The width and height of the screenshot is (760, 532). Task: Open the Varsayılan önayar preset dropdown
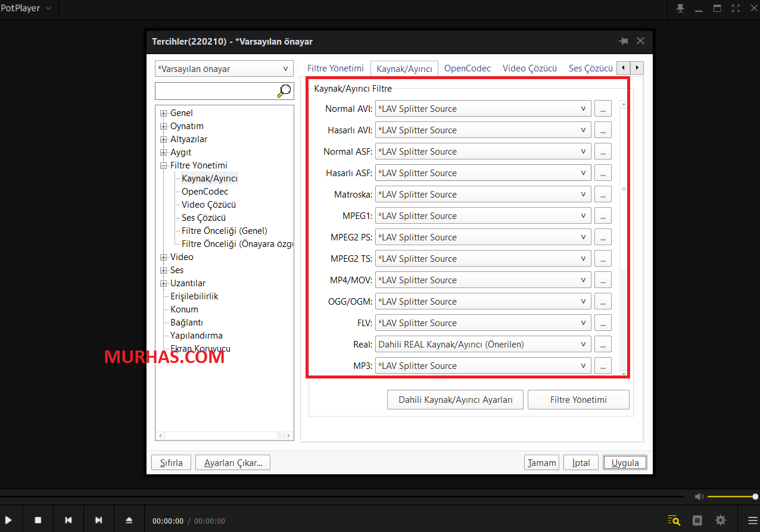(x=224, y=69)
